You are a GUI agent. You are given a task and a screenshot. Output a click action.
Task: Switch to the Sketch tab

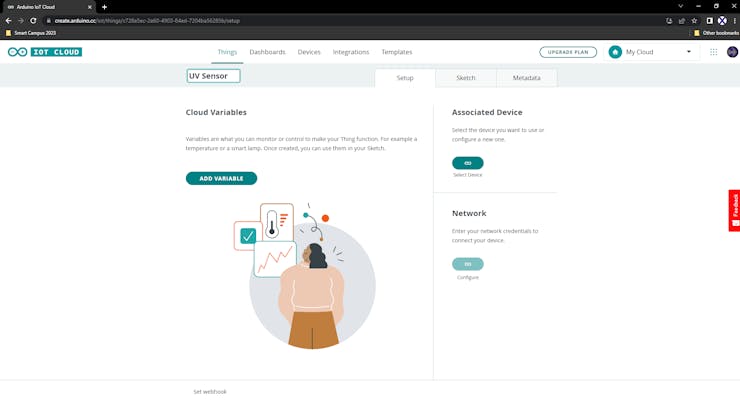tap(466, 78)
